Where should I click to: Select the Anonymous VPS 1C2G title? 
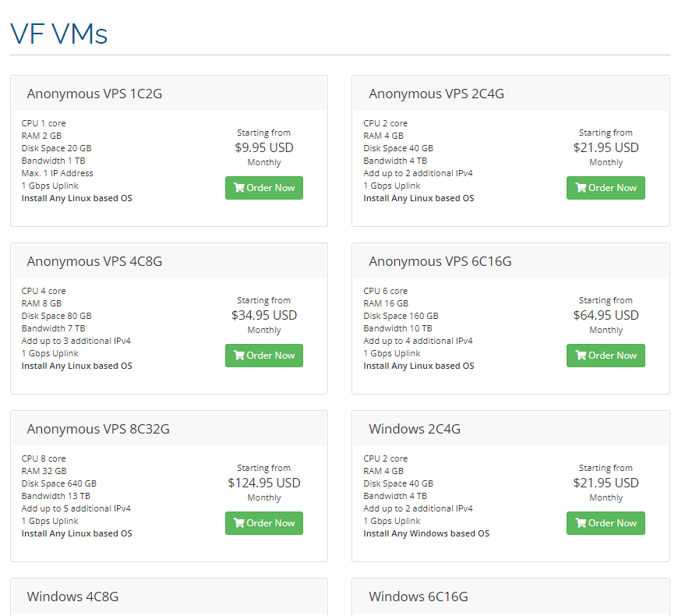(94, 94)
